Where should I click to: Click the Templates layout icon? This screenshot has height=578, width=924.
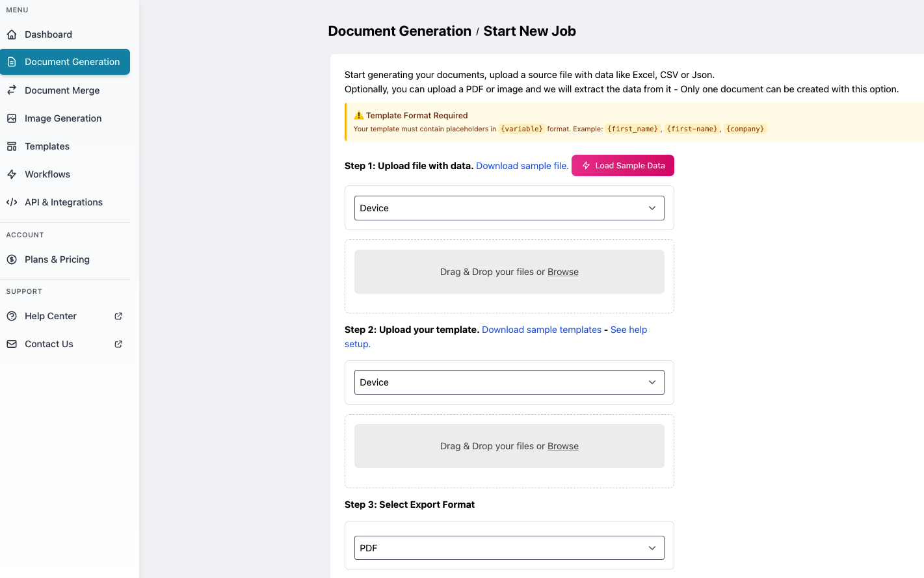(12, 146)
